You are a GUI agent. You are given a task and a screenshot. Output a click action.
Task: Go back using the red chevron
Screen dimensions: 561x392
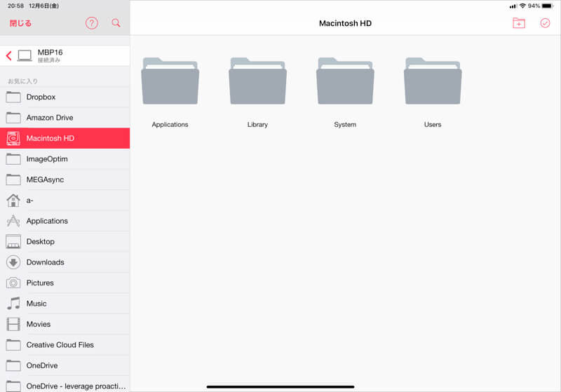pos(8,55)
